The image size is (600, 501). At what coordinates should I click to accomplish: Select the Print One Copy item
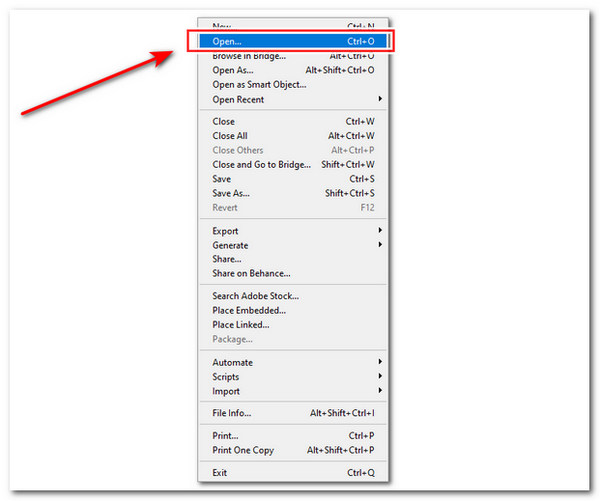point(293,450)
